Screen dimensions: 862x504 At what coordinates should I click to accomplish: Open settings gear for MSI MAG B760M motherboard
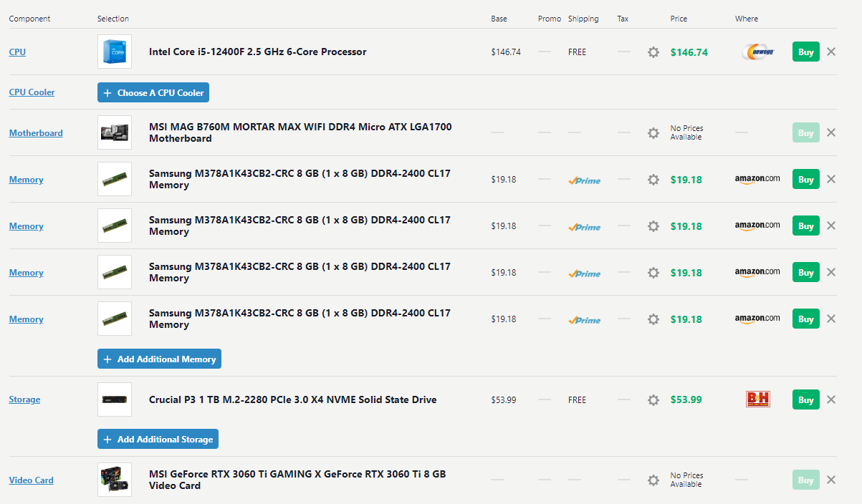coord(653,133)
